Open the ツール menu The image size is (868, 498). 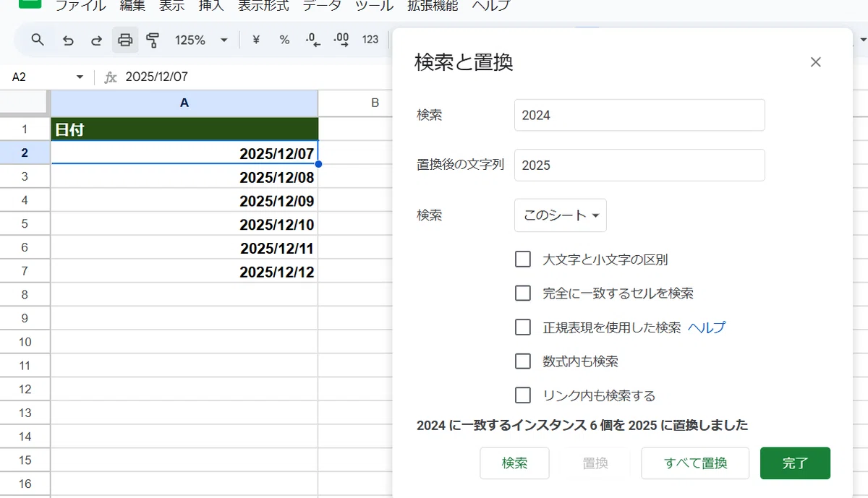tap(375, 6)
